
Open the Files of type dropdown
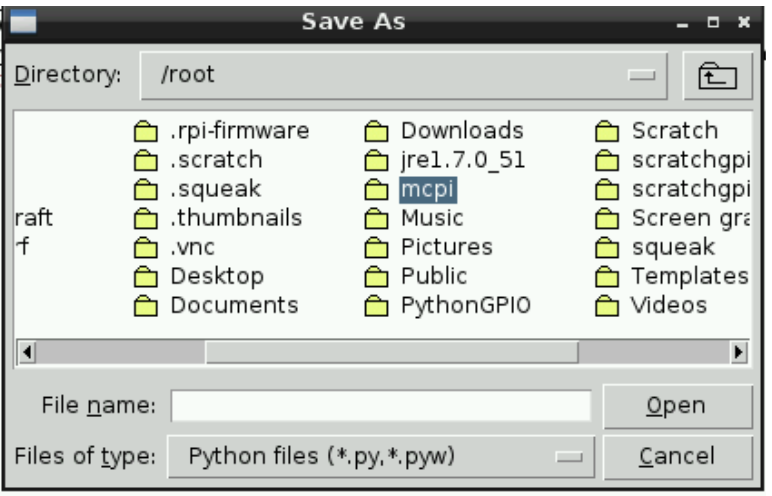pyautogui.click(x=381, y=457)
